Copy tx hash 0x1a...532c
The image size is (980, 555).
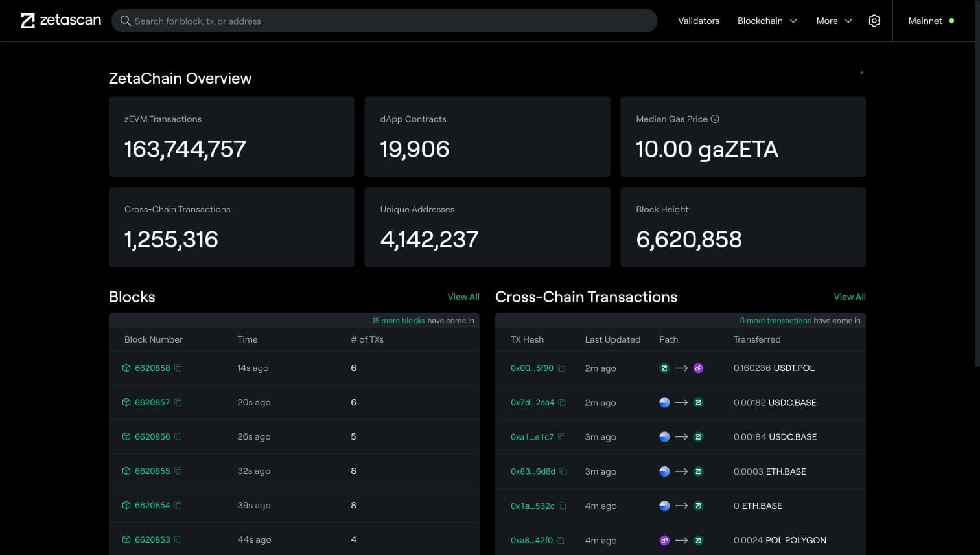(563, 506)
